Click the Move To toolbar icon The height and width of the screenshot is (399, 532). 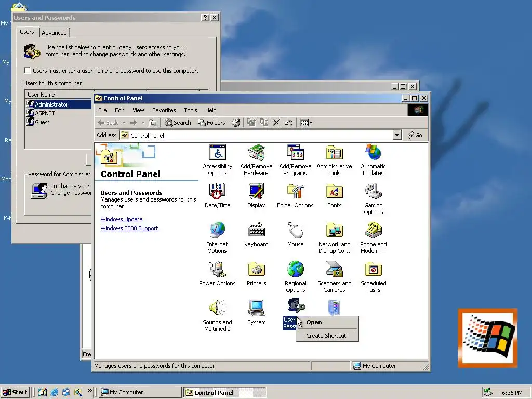(251, 123)
